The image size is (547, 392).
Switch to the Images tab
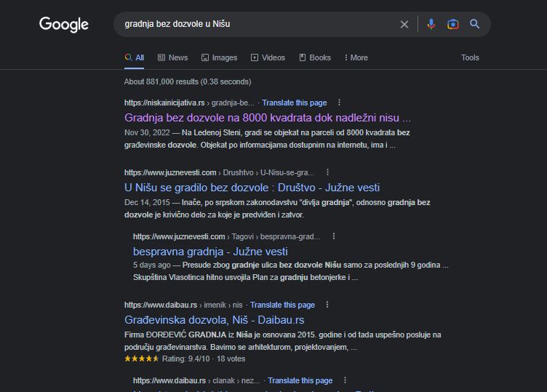[x=220, y=57]
